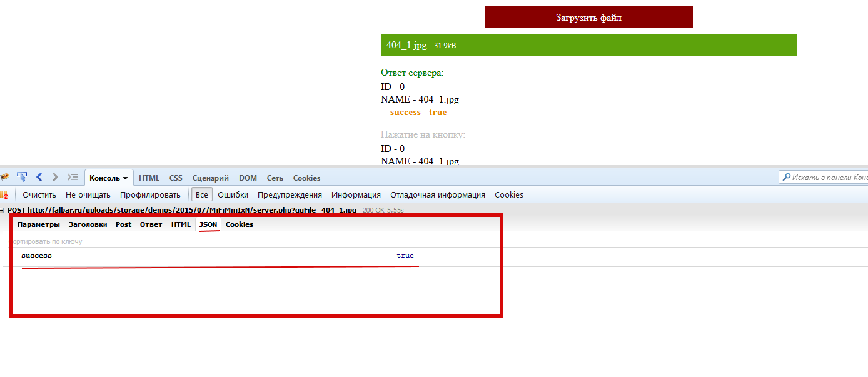Click the Очистить console button
Image resolution: width=868 pixels, height=377 pixels.
[39, 194]
